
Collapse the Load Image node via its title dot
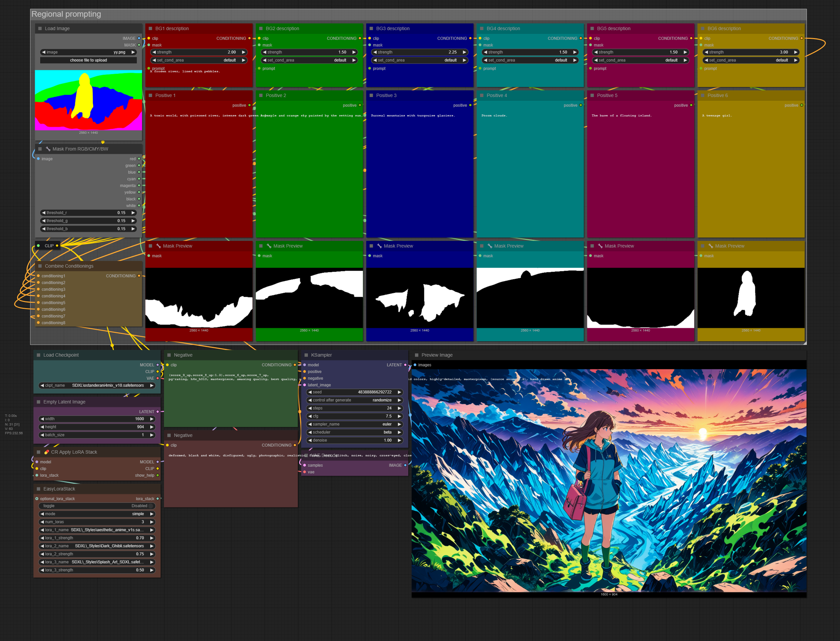pyautogui.click(x=40, y=29)
